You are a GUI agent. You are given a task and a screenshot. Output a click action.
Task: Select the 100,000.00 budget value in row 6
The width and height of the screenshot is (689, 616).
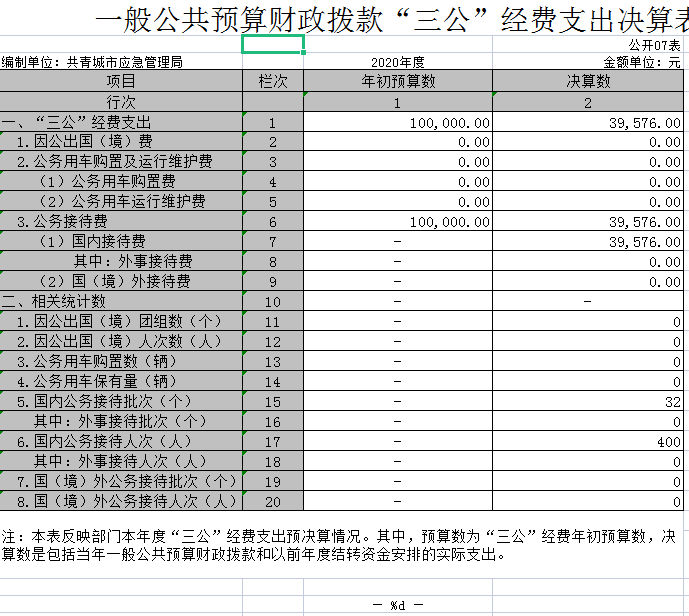(450, 222)
